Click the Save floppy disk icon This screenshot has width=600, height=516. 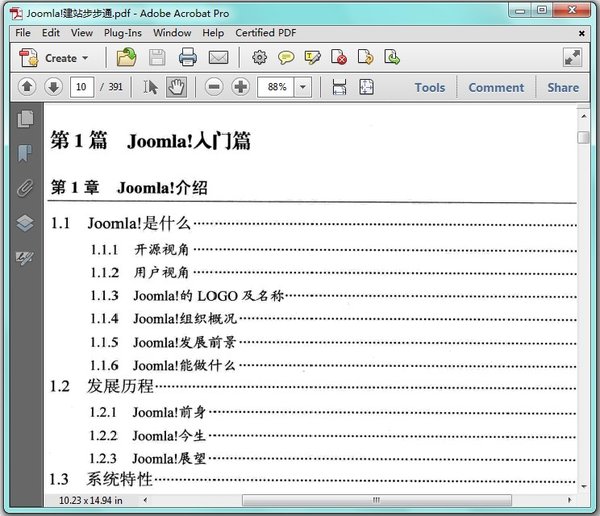pyautogui.click(x=157, y=58)
